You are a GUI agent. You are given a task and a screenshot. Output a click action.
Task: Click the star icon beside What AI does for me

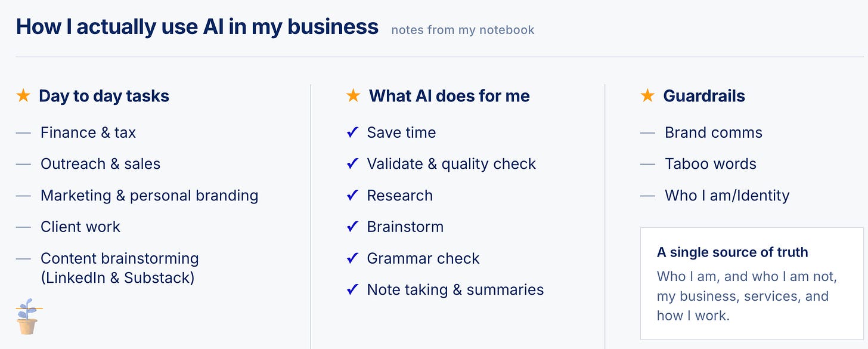pos(354,95)
